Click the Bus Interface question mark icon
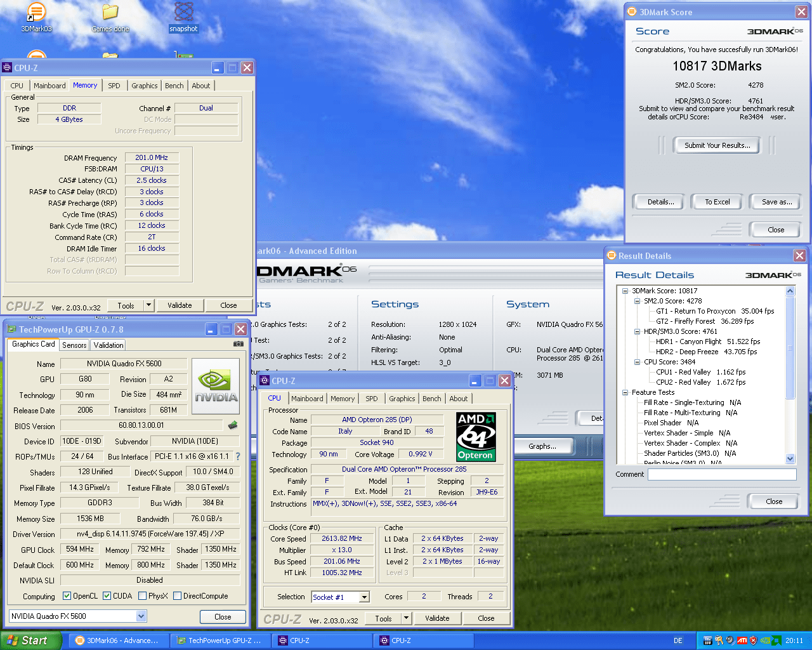The image size is (812, 650). pyautogui.click(x=238, y=456)
